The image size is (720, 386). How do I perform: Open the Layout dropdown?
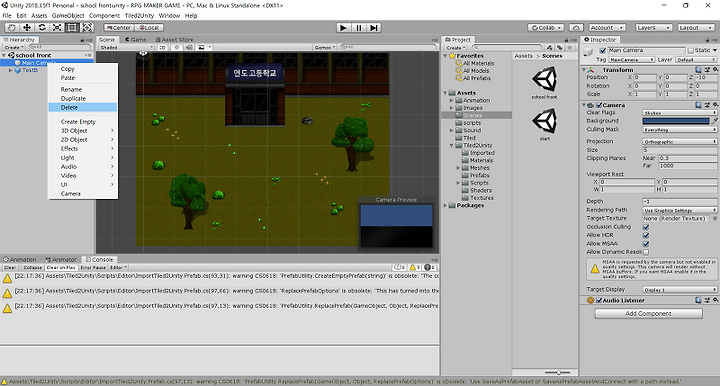(696, 28)
